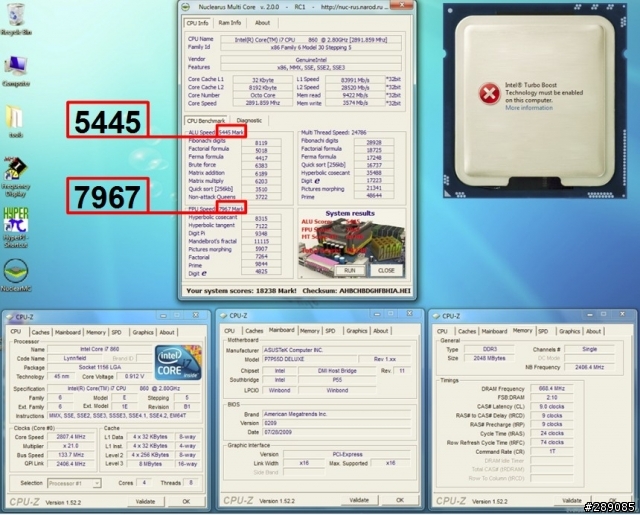Open SPD tab in left CPU-Z window

point(117,333)
